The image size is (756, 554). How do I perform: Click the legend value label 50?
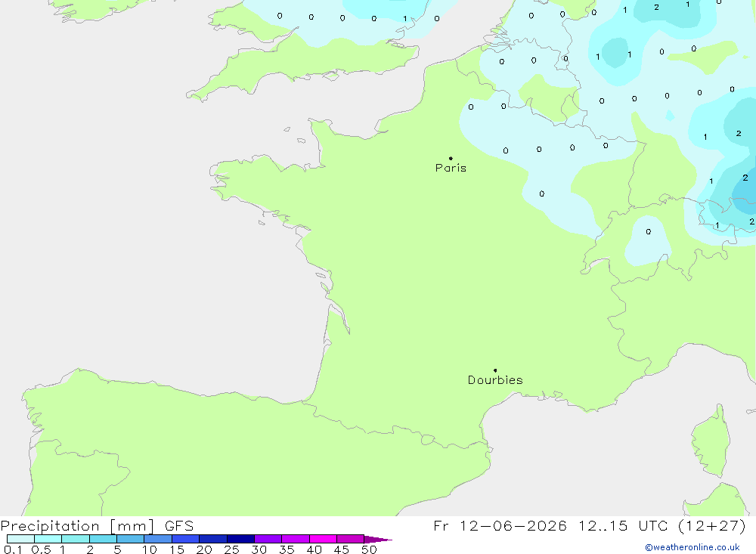pos(369,549)
